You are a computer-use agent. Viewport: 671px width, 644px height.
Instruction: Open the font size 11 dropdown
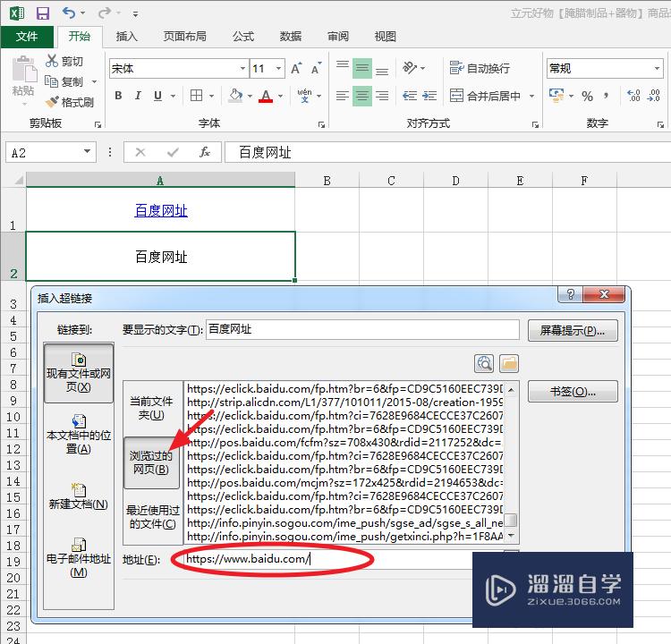(278, 69)
